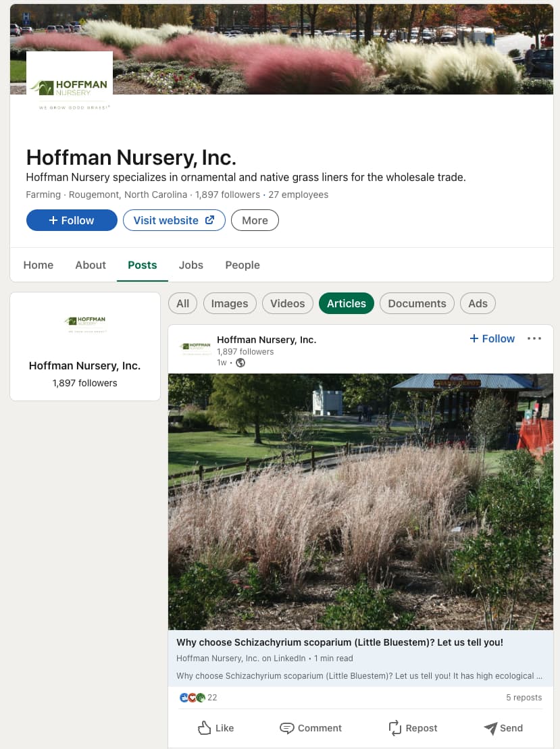Screen dimensions: 560x749
Task: Select the Ads filter chip
Action: pos(478,303)
